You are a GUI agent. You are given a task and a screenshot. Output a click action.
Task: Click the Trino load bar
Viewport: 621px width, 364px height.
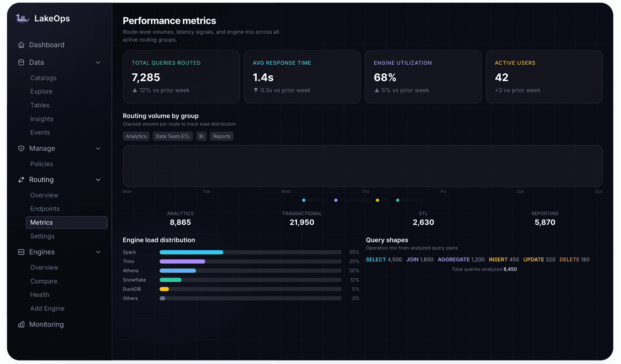[251, 261]
